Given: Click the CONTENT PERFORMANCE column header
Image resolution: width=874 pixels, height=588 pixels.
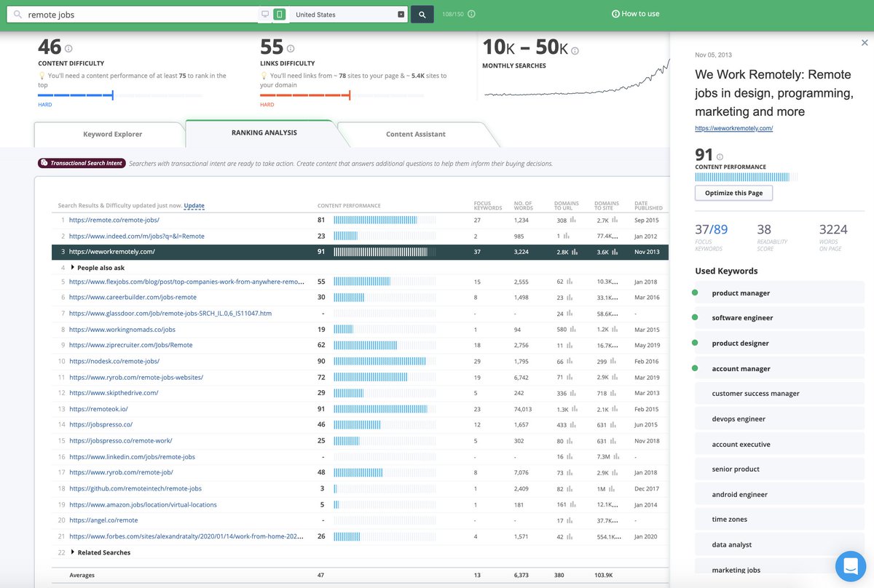Looking at the screenshot, I should click(x=349, y=206).
